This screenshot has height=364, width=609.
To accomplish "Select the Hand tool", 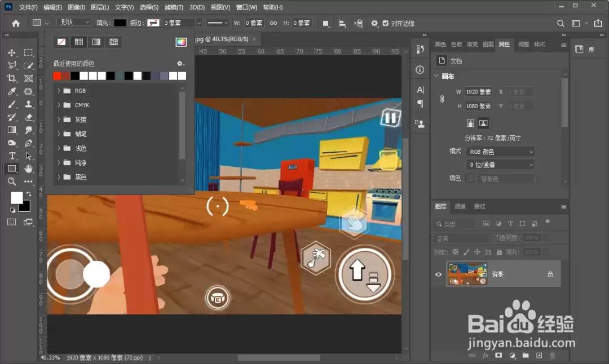I will (28, 169).
